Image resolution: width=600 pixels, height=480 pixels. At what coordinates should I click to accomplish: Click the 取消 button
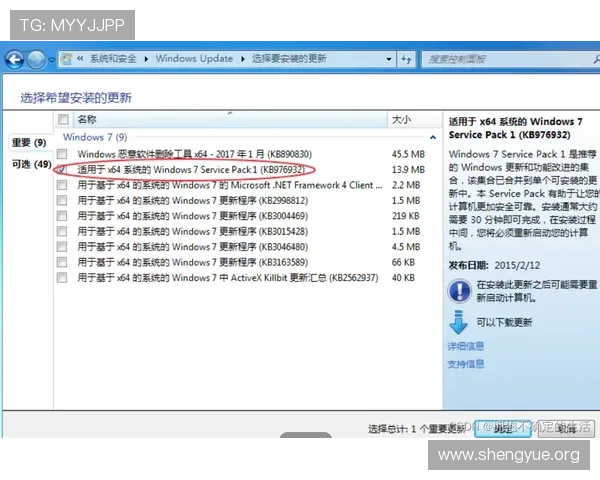click(x=566, y=429)
